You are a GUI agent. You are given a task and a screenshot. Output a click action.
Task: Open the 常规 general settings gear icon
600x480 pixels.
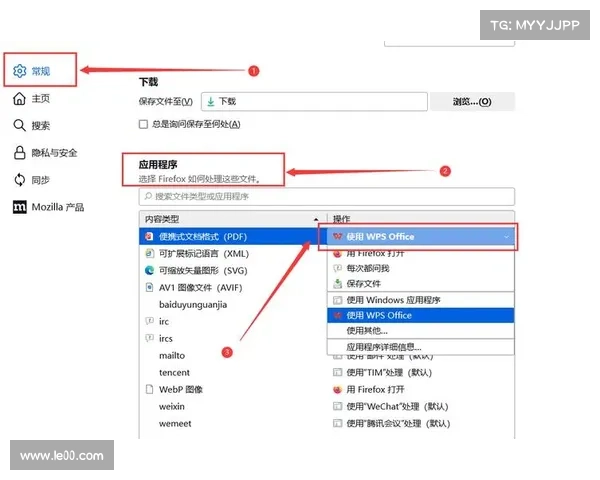(x=20, y=71)
